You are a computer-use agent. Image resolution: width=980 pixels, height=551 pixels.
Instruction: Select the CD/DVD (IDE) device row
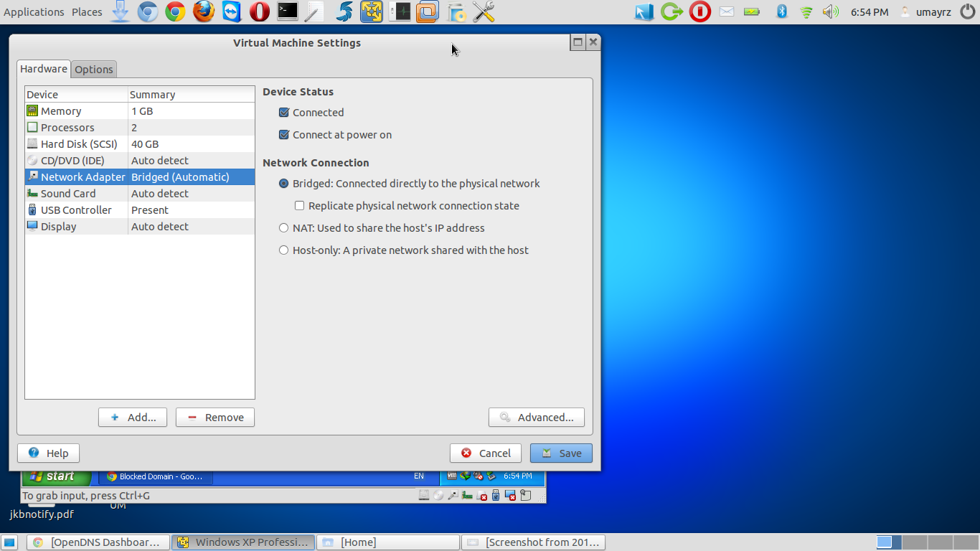click(140, 161)
